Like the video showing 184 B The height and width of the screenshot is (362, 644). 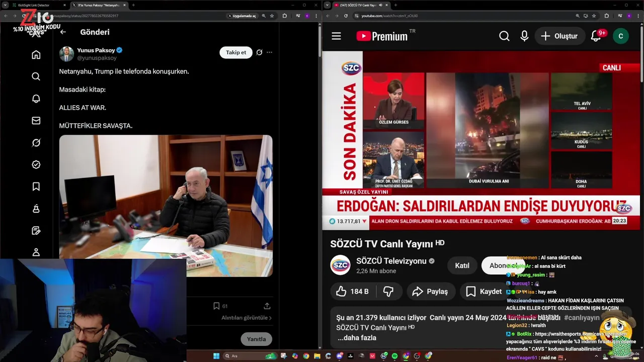point(352,291)
